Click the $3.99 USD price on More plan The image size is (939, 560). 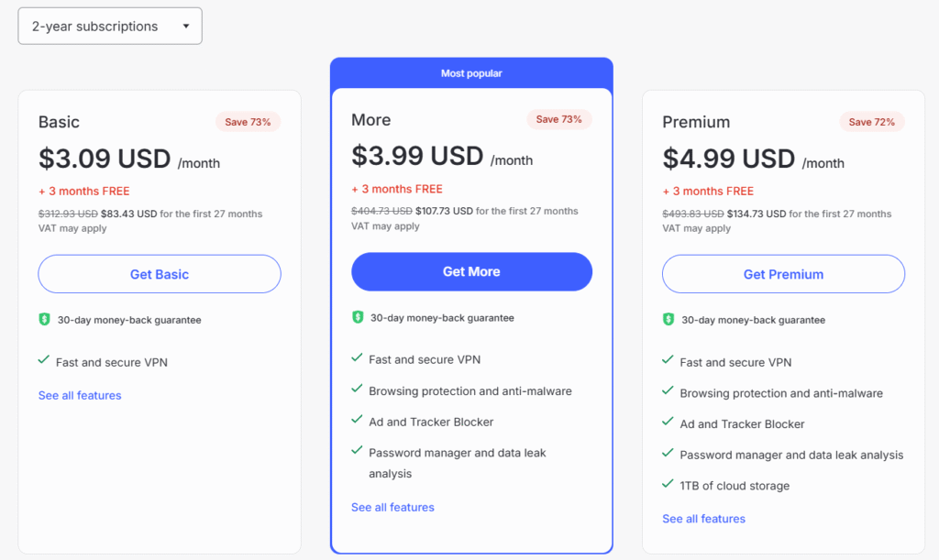point(417,156)
